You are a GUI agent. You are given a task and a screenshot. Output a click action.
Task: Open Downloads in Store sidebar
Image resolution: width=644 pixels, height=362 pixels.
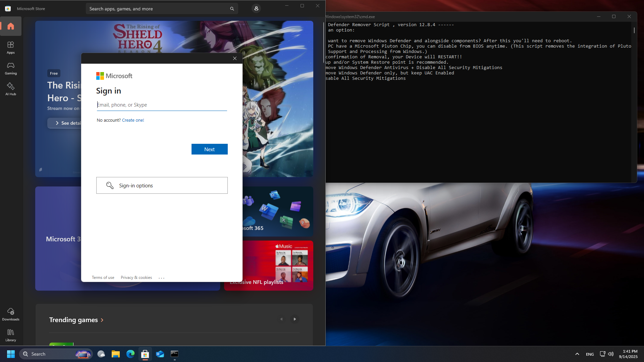(x=11, y=314)
